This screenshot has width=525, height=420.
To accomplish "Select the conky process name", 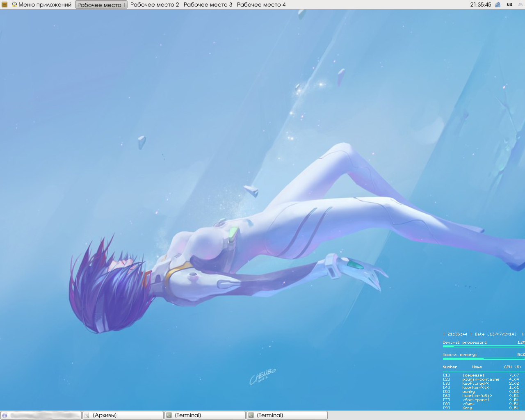I will click(x=468, y=392).
